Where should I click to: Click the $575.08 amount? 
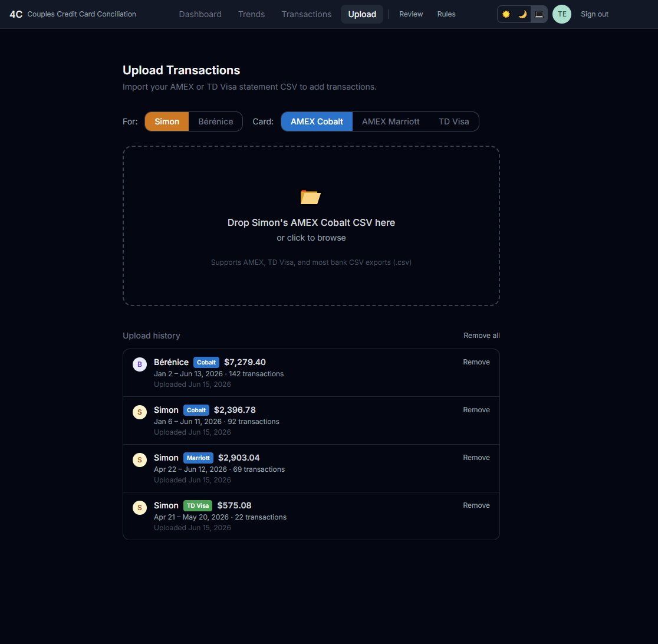click(x=234, y=506)
